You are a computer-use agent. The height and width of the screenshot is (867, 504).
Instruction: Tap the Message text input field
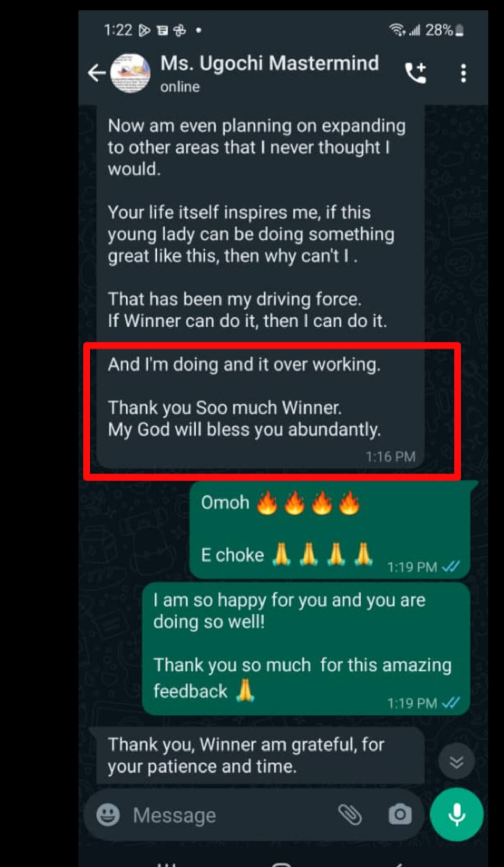click(x=231, y=815)
